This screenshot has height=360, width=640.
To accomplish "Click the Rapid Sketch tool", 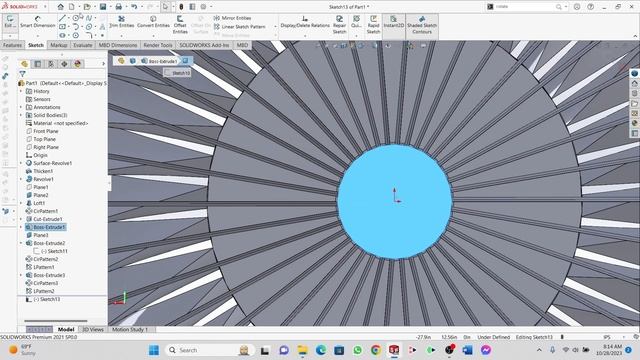I will click(373, 25).
